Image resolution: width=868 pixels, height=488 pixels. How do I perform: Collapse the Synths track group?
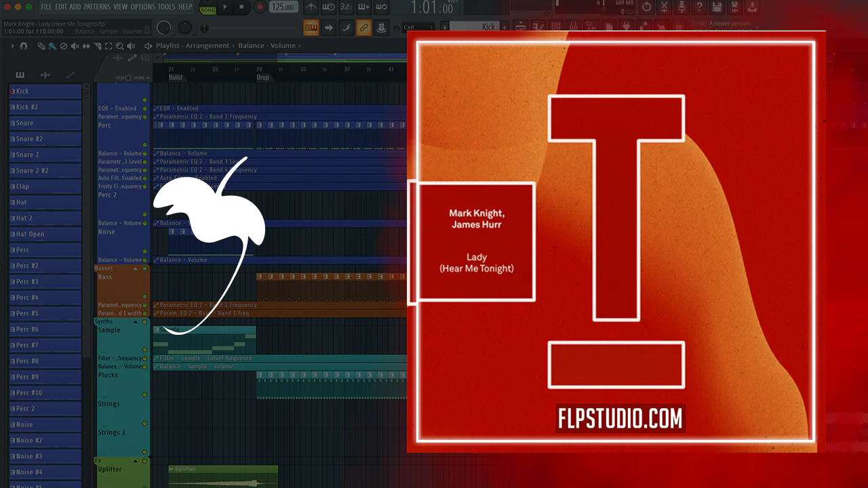(x=135, y=322)
